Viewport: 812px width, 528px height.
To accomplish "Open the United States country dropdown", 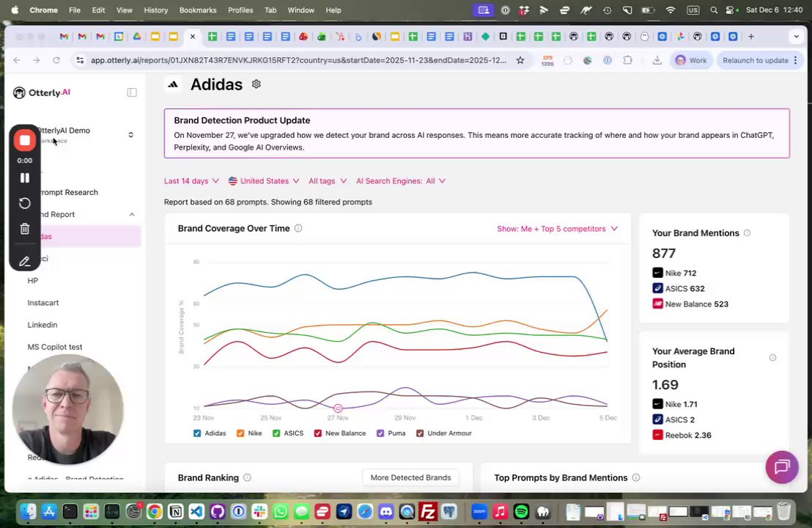I will tap(264, 181).
